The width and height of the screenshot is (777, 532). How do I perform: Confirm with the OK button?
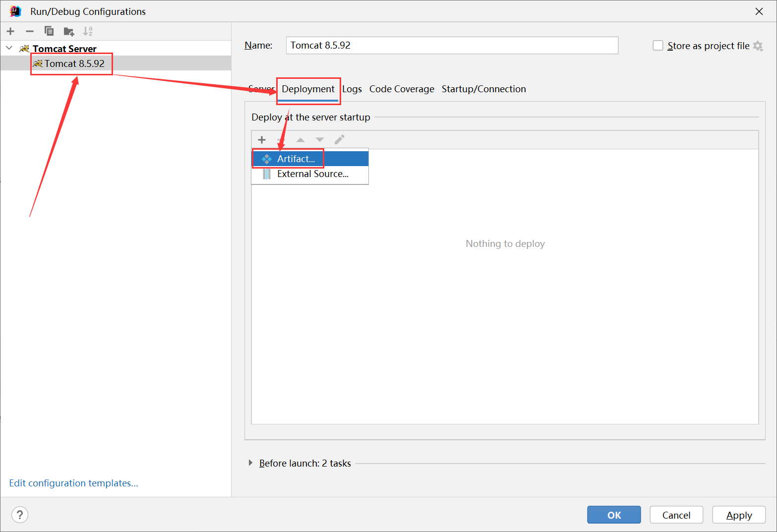[614, 515]
